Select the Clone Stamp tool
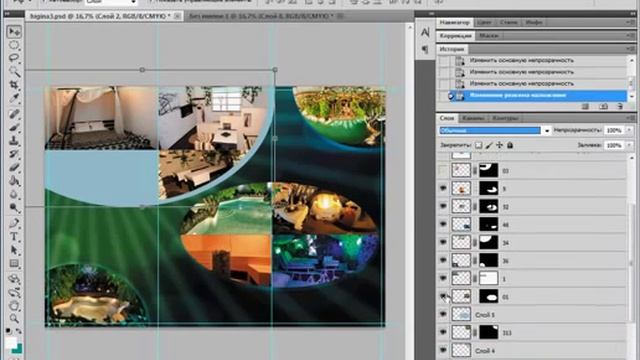Image resolution: width=640 pixels, height=360 pixels. [14, 141]
